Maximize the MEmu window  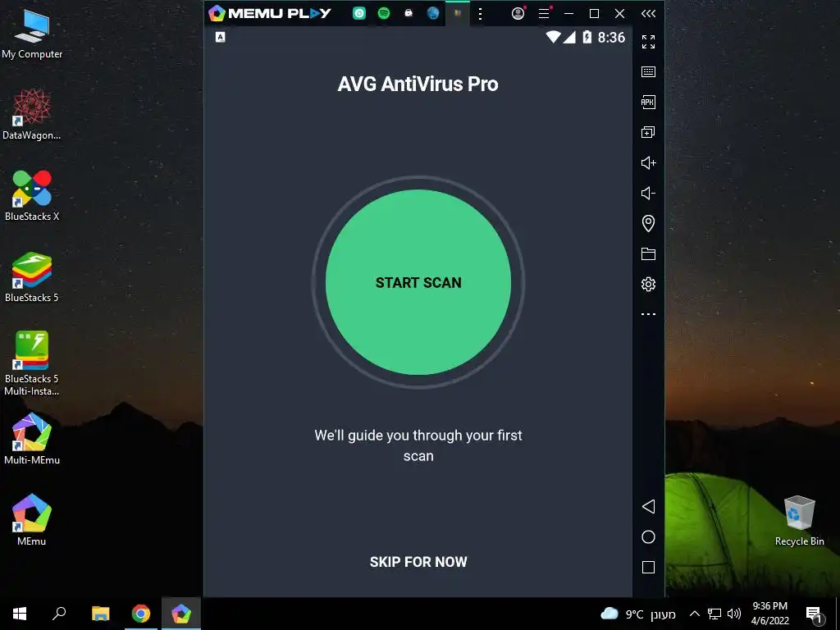[x=594, y=13]
